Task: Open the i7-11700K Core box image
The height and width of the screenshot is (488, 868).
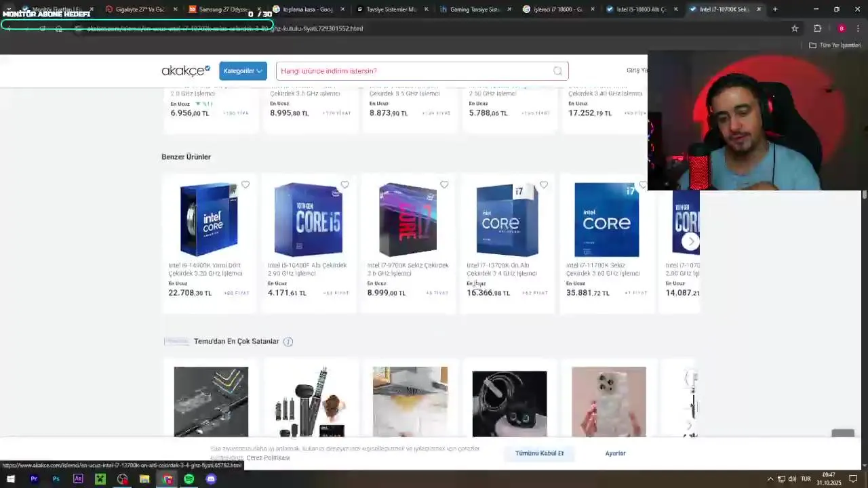Action: (606, 219)
